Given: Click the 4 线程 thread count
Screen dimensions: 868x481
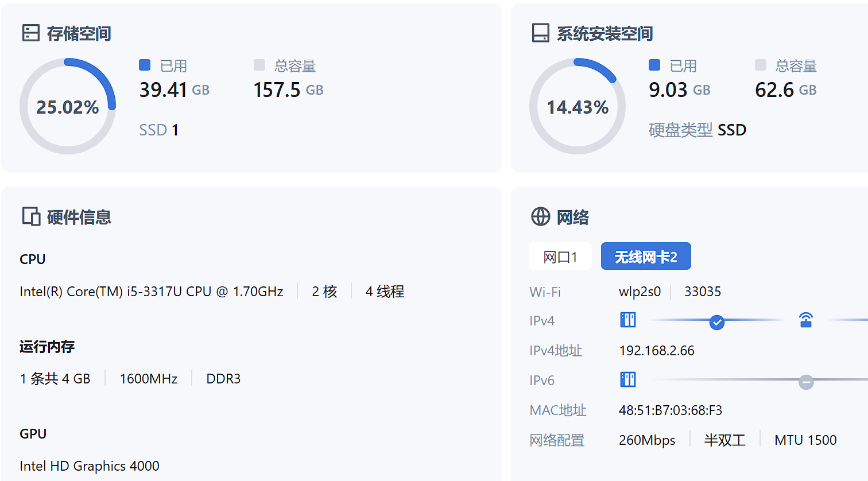Looking at the screenshot, I should 385,292.
